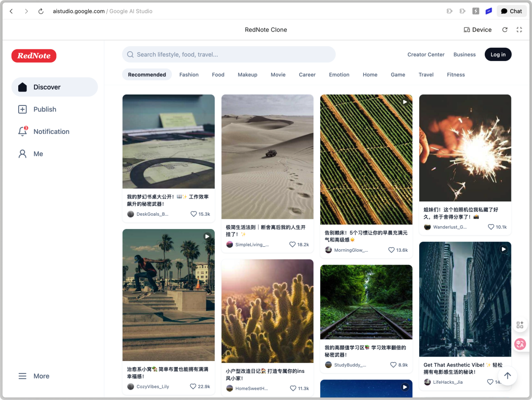
Task: Select the Discover home icon in sidebar
Action: click(x=22, y=86)
